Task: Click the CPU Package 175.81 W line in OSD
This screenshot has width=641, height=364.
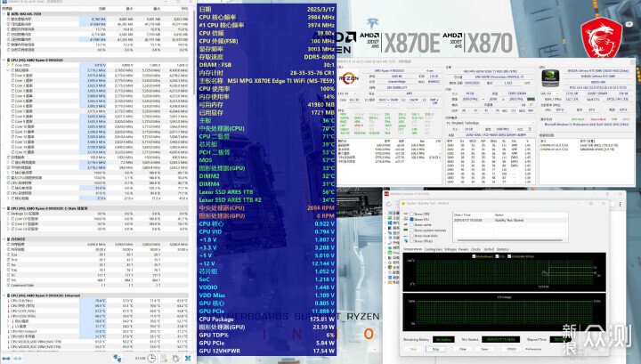Action: pos(267,320)
